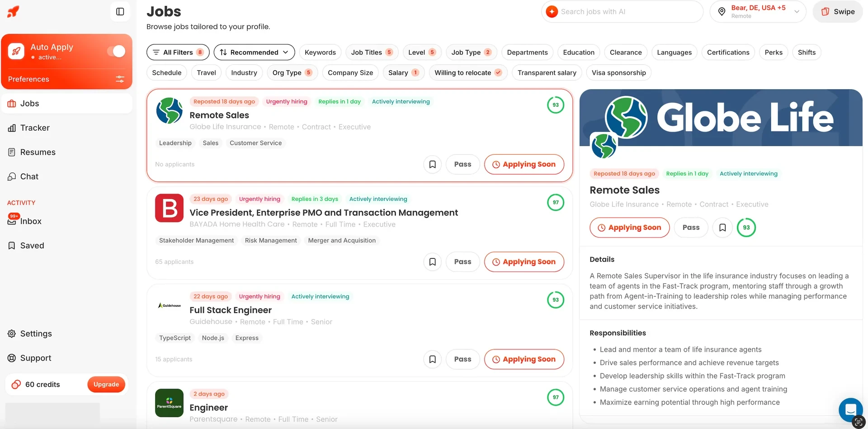
Task: Bookmark the Vice President PMO job
Action: click(433, 262)
